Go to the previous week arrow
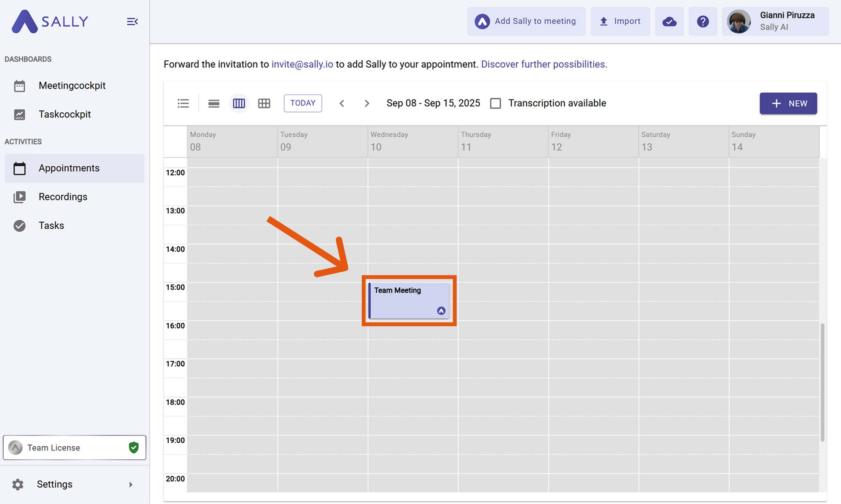The width and height of the screenshot is (841, 504). (x=342, y=103)
